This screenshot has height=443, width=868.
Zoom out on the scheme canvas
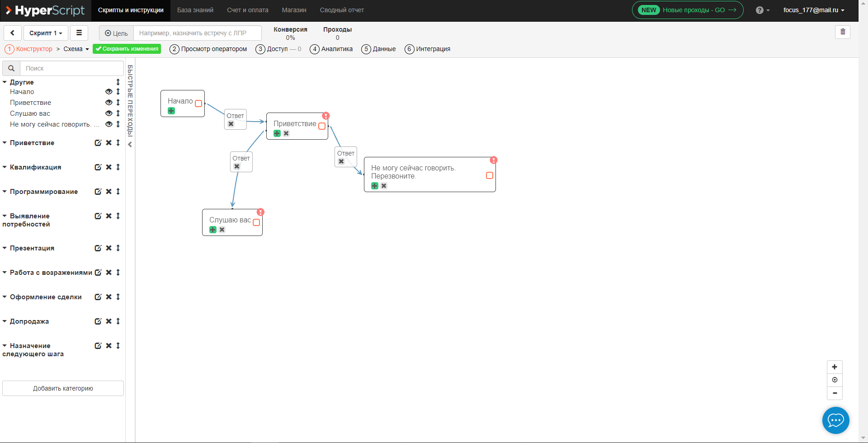[x=835, y=393]
